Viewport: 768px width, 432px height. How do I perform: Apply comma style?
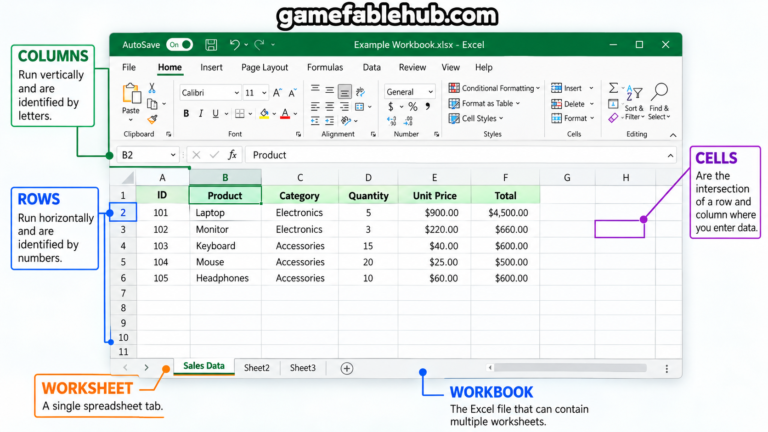428,106
